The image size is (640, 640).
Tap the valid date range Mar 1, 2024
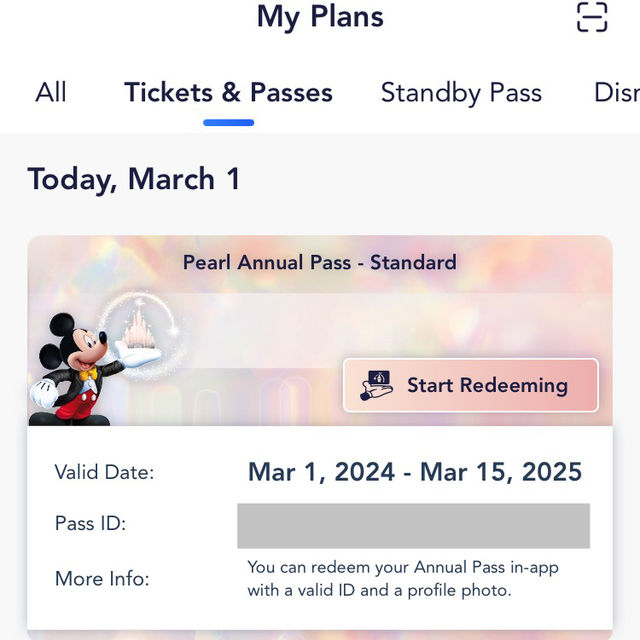415,472
